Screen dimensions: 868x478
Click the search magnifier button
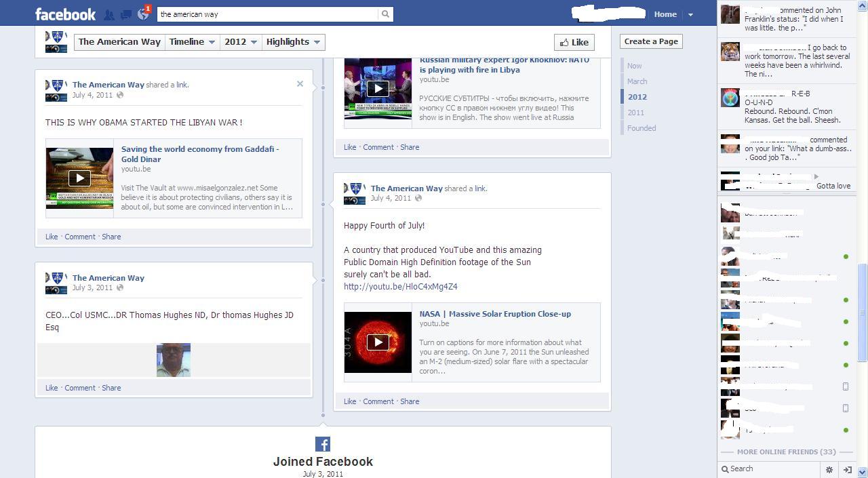tap(385, 14)
